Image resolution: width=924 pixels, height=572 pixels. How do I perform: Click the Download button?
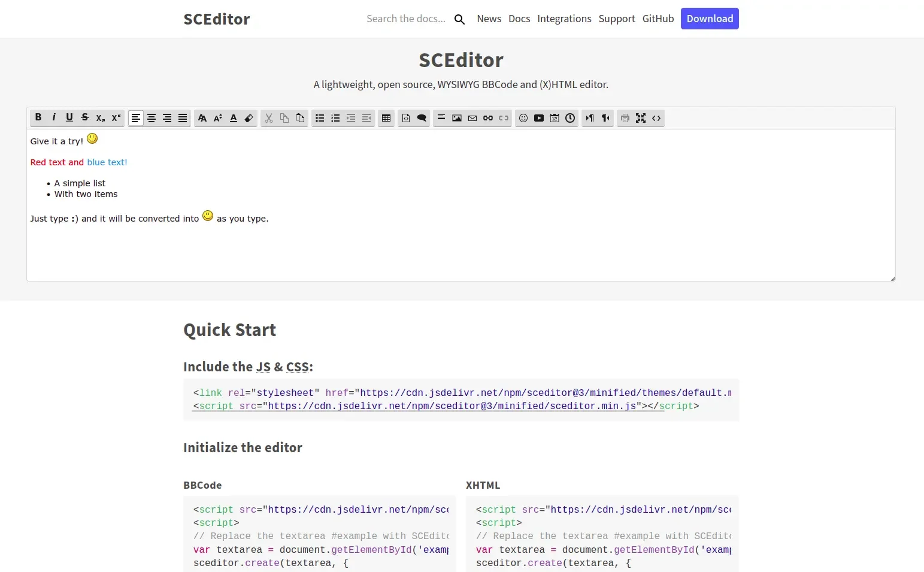coord(710,19)
